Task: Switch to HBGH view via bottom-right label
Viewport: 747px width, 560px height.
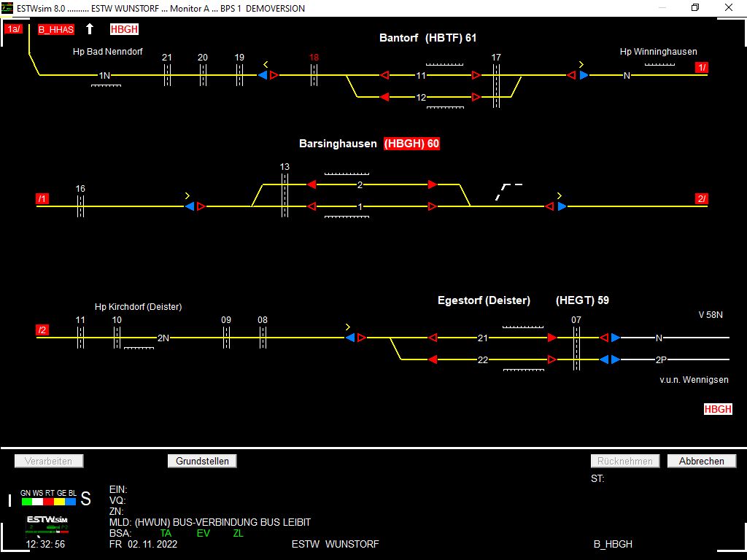Action: click(x=718, y=409)
